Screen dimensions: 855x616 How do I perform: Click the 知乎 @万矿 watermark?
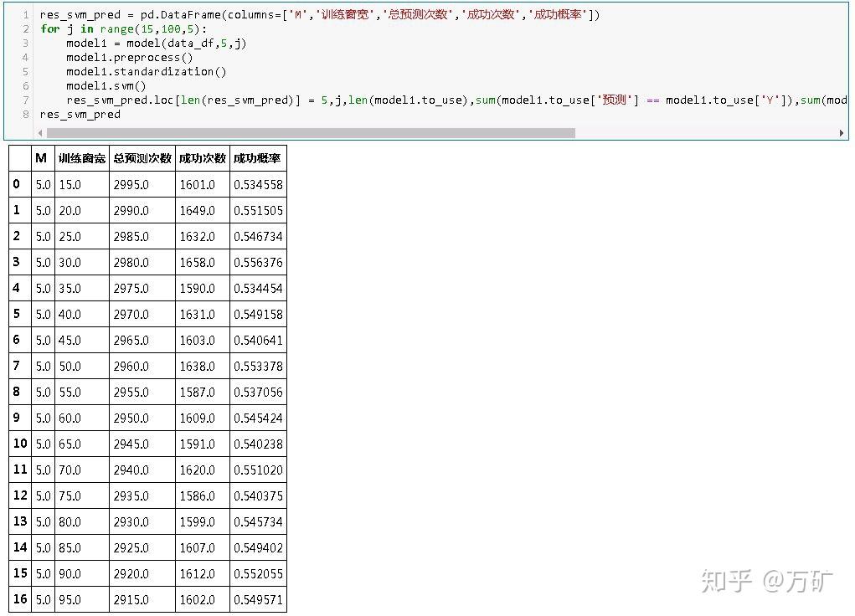point(767,581)
